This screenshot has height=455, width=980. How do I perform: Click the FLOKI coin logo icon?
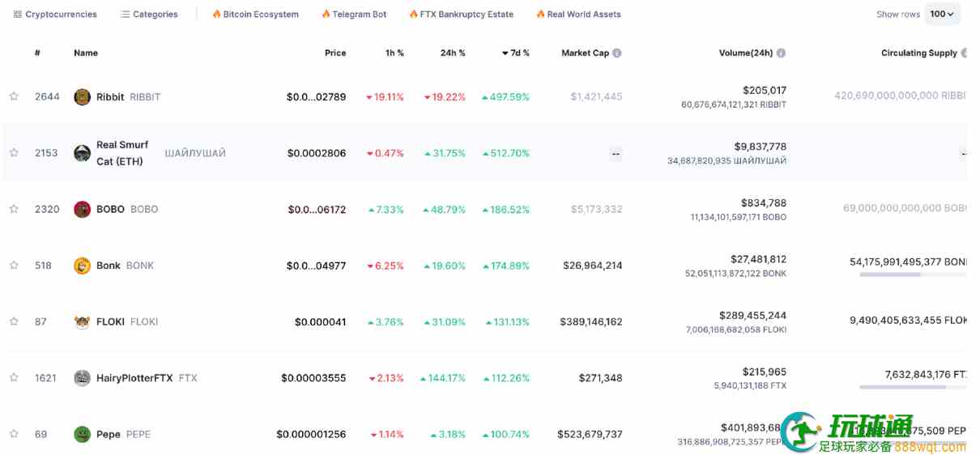(82, 321)
